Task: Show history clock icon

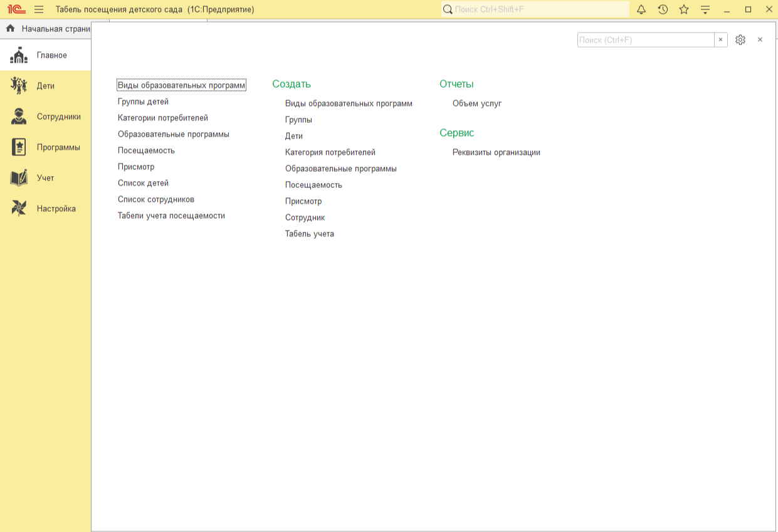Action: [663, 9]
